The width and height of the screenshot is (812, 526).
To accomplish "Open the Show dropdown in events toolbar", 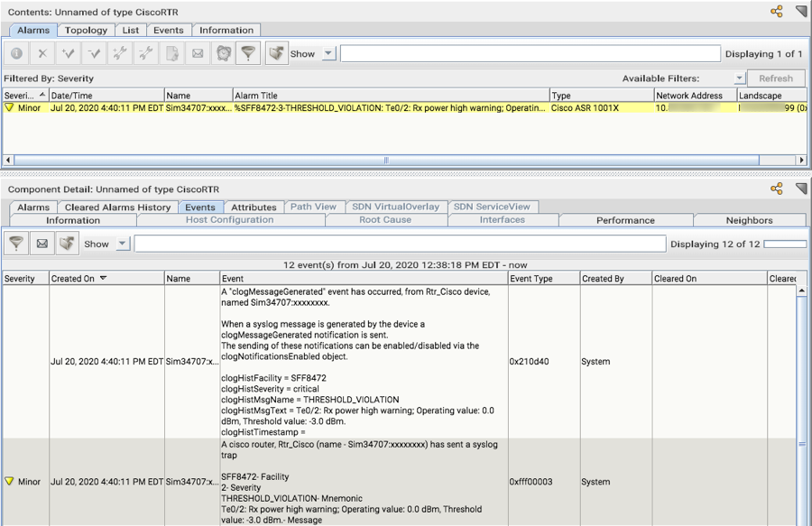I will (123, 244).
